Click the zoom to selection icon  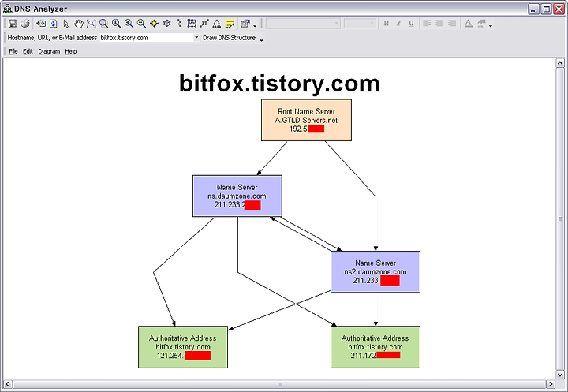(x=92, y=24)
